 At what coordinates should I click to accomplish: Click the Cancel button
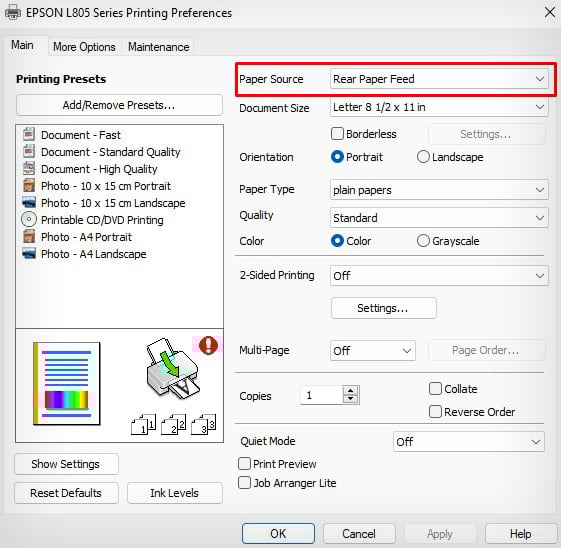tap(359, 533)
